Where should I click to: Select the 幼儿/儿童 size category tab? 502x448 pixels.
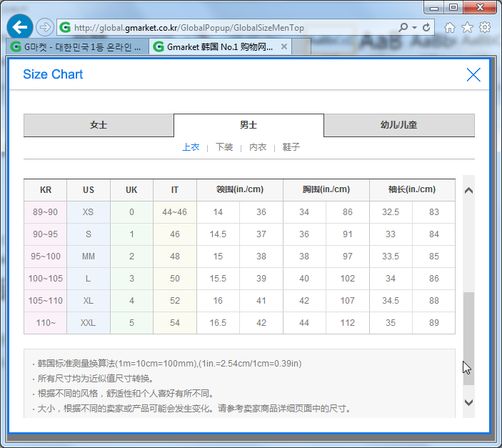click(x=398, y=125)
